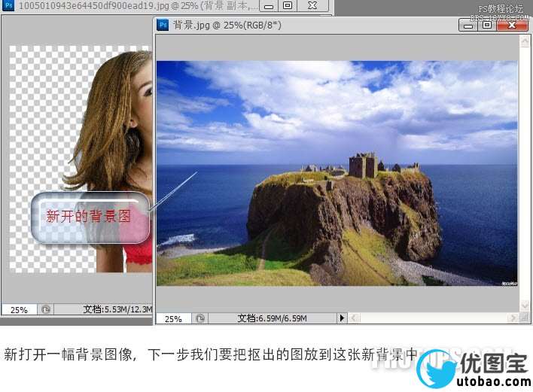Minimize the 背景.jpg window
Screen dimensions: 533x392
(468, 25)
